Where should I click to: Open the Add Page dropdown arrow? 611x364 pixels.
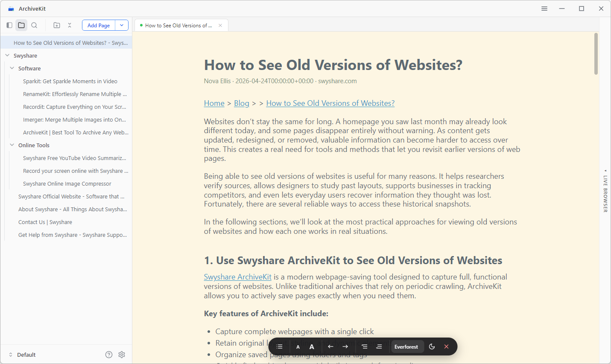(x=122, y=25)
